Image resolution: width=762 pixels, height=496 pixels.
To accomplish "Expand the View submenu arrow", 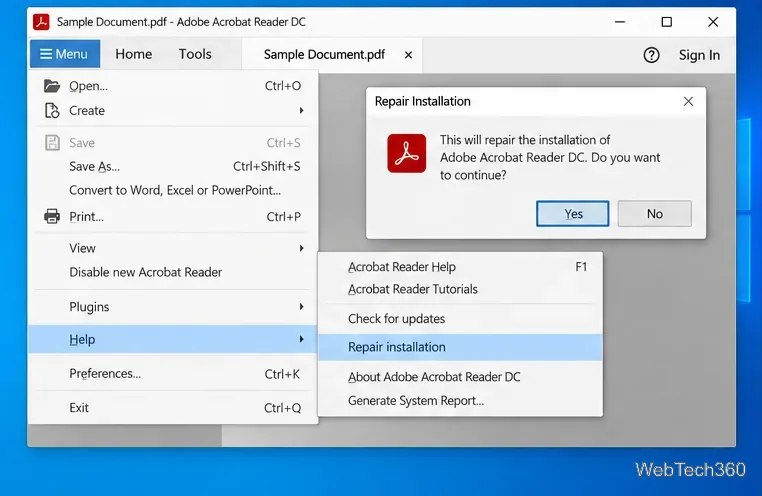I will tap(301, 248).
